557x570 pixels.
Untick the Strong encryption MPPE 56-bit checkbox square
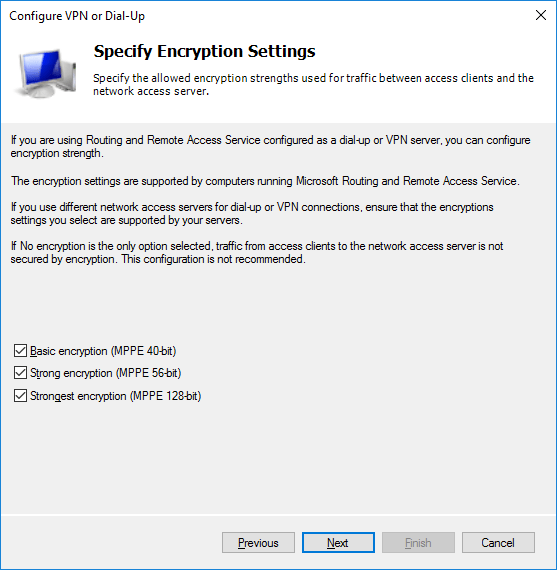click(20, 373)
